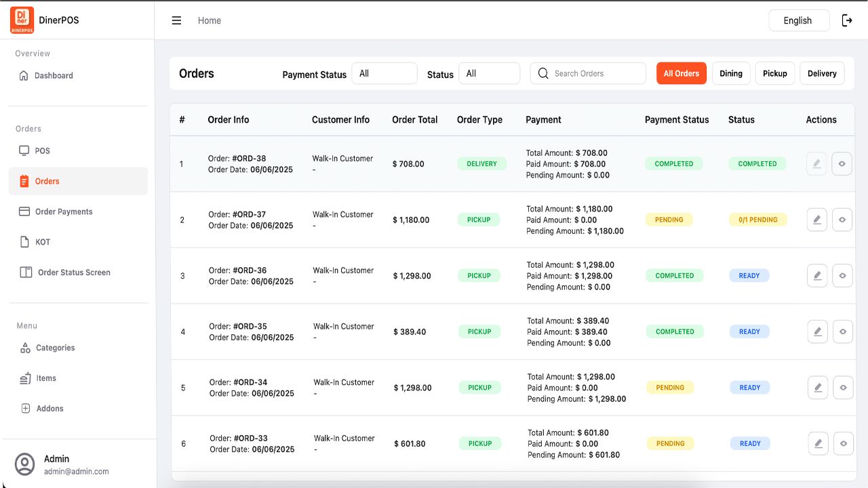This screenshot has width=868, height=488.
Task: View order #ORD-34 using eye icon
Action: coord(843,388)
